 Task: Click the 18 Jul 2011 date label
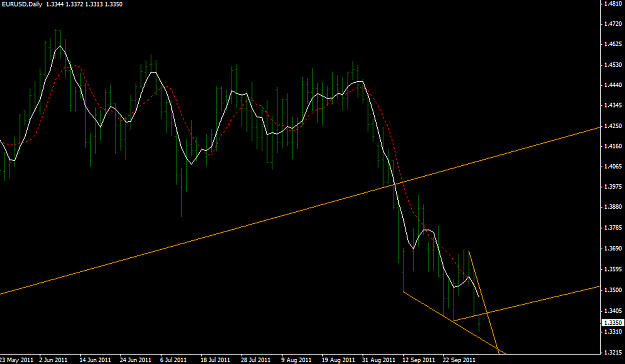(x=216, y=360)
